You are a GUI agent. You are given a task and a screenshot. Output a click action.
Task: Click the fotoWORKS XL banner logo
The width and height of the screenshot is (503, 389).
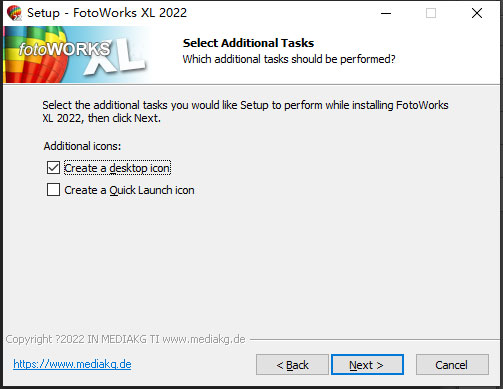[x=75, y=55]
